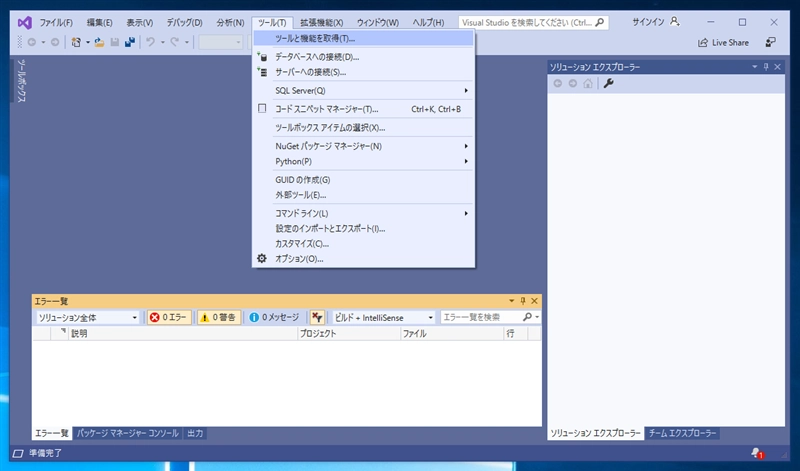Image resolution: width=800 pixels, height=471 pixels.
Task: Click the notifications flag in status bar
Action: [757, 453]
